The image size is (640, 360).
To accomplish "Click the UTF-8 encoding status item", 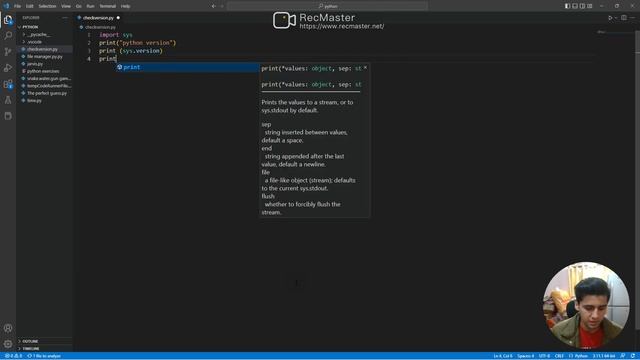I will (544, 356).
